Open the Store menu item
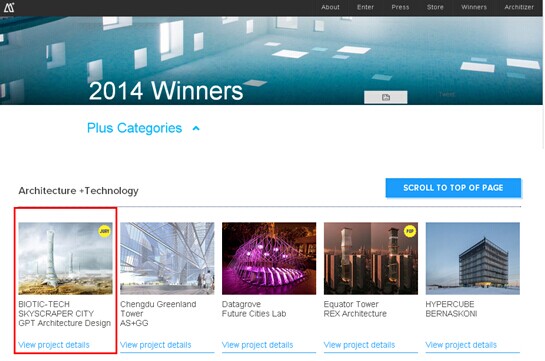The width and height of the screenshot is (545, 361). (435, 7)
